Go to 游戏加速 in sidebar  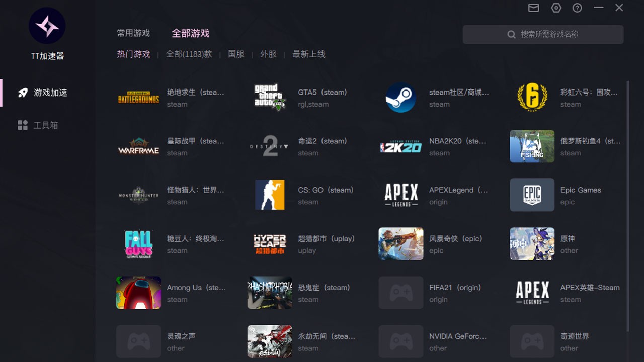click(x=48, y=93)
